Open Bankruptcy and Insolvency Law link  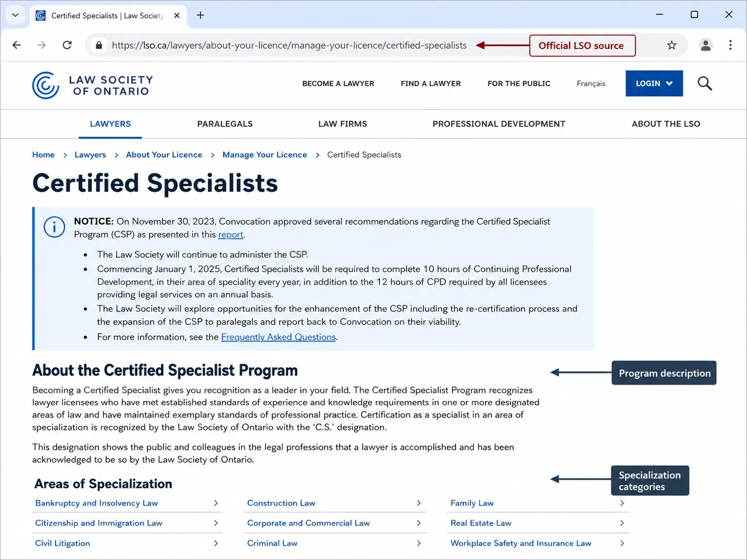click(x=96, y=503)
